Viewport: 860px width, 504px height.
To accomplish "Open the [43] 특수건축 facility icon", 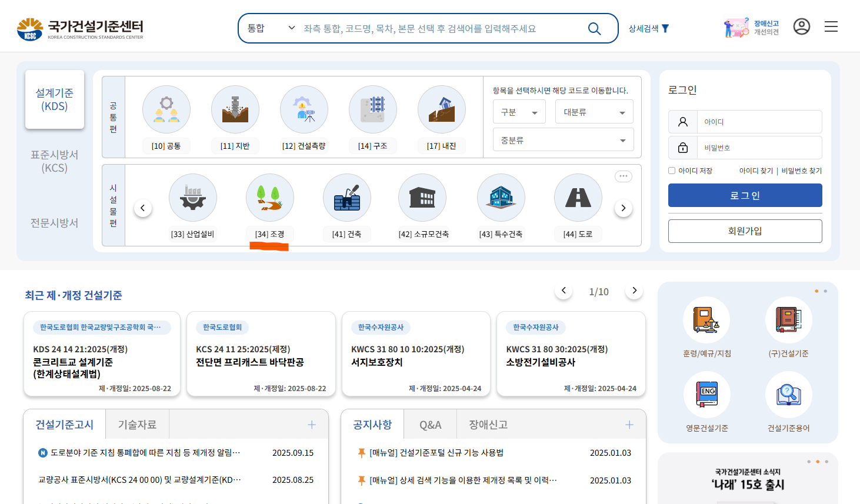I will pyautogui.click(x=501, y=198).
